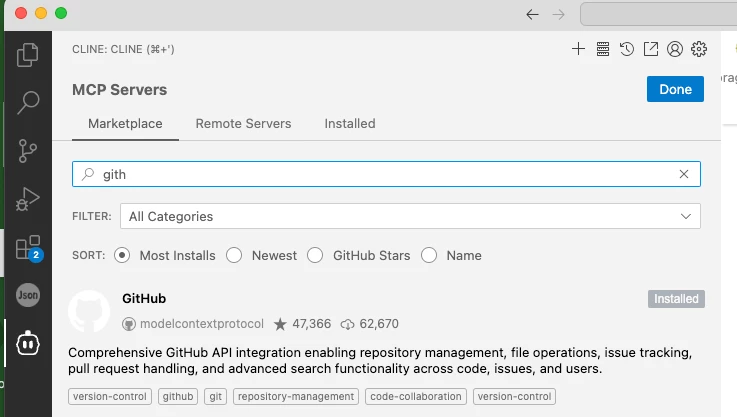
Task: Open the Run and Debug view
Action: click(x=28, y=199)
